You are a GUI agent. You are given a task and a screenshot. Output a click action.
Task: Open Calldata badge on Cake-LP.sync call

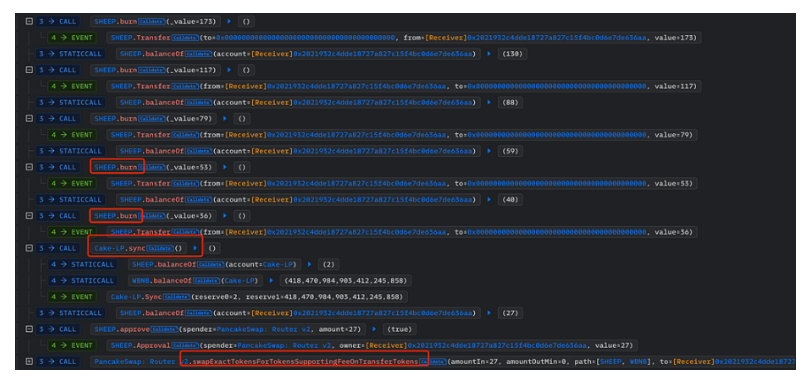point(160,248)
